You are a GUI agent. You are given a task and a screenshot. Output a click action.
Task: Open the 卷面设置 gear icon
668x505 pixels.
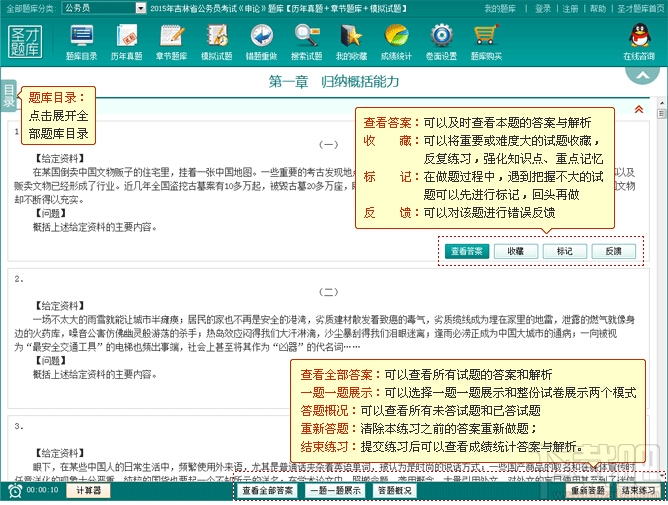[441, 42]
